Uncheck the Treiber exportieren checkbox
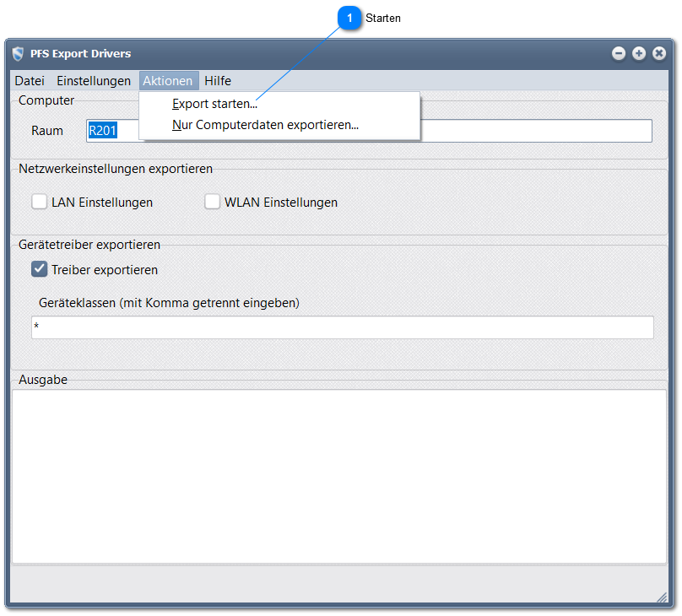Screen dimensions: 682x616 [x=40, y=269]
